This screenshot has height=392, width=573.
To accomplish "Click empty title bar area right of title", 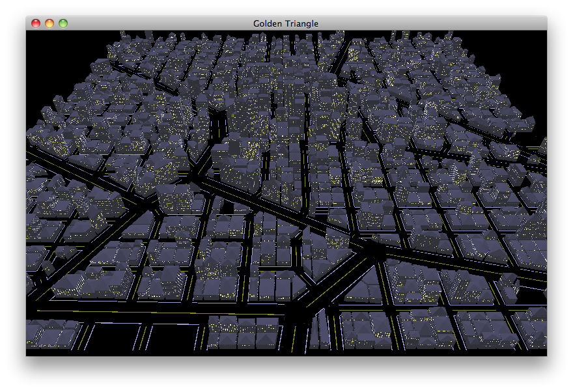I will (x=443, y=23).
